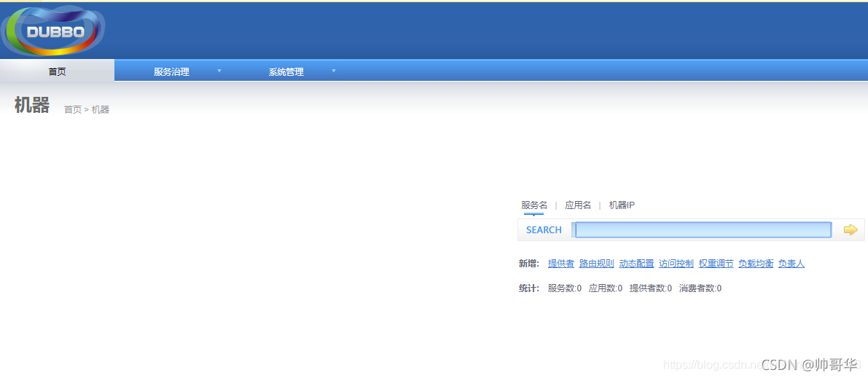
Task: Click the 动态配置 add link
Action: click(x=636, y=264)
